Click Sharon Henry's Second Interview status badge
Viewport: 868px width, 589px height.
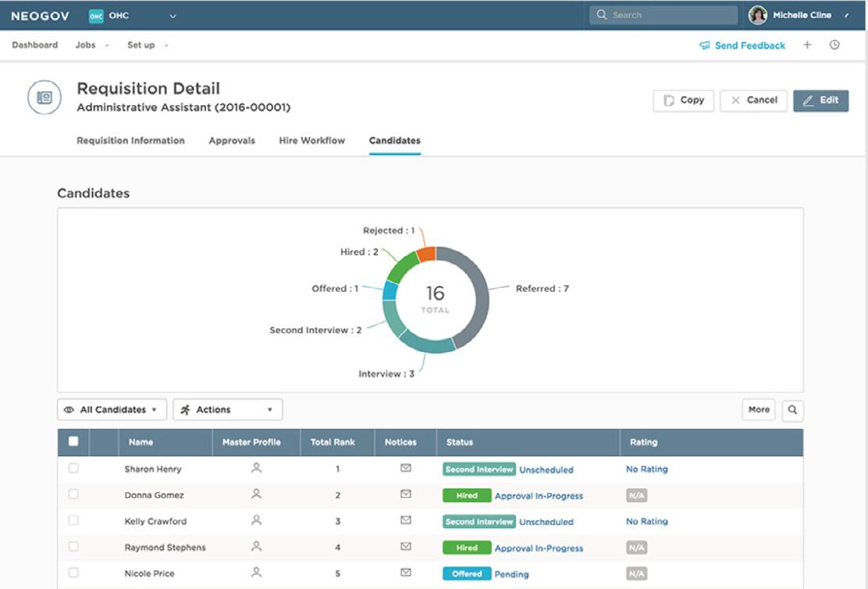click(x=479, y=469)
